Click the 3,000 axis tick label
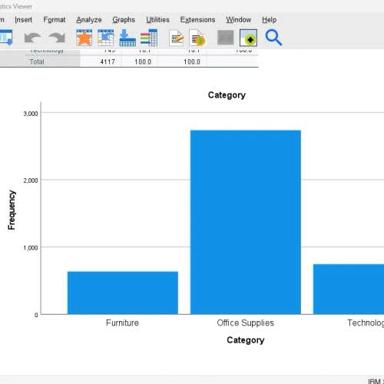Viewport: 384px width, 384px height. [x=31, y=113]
